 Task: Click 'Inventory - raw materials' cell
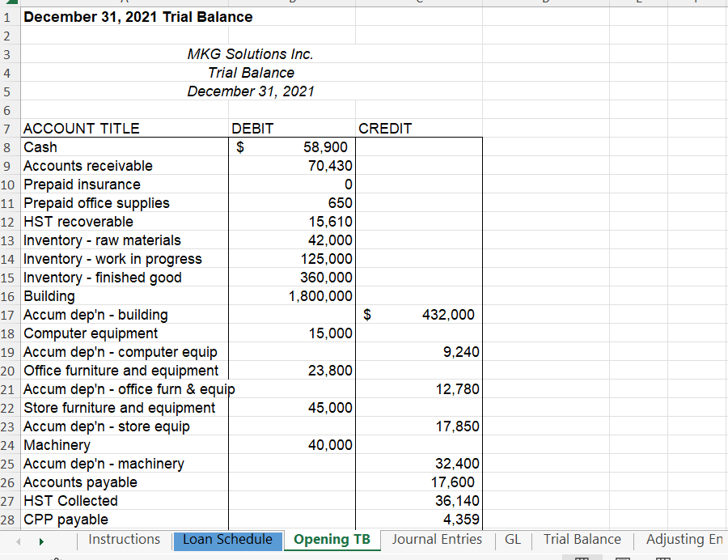[125, 240]
